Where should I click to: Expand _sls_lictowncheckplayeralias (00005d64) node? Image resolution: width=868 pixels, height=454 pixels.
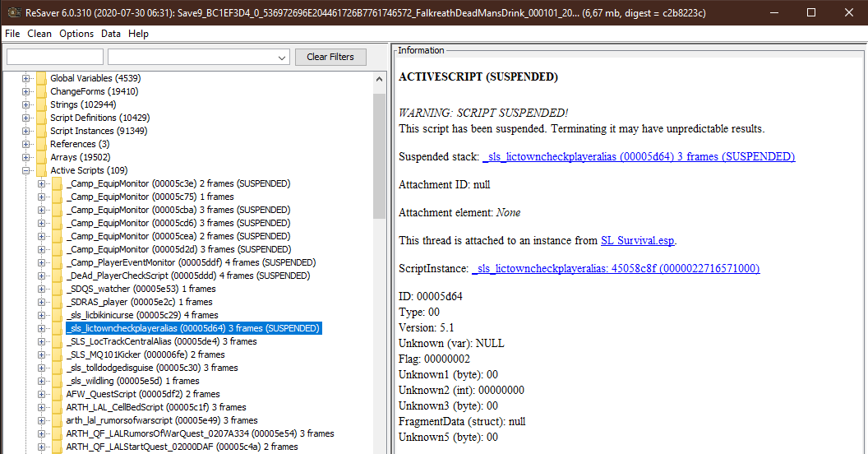42,329
